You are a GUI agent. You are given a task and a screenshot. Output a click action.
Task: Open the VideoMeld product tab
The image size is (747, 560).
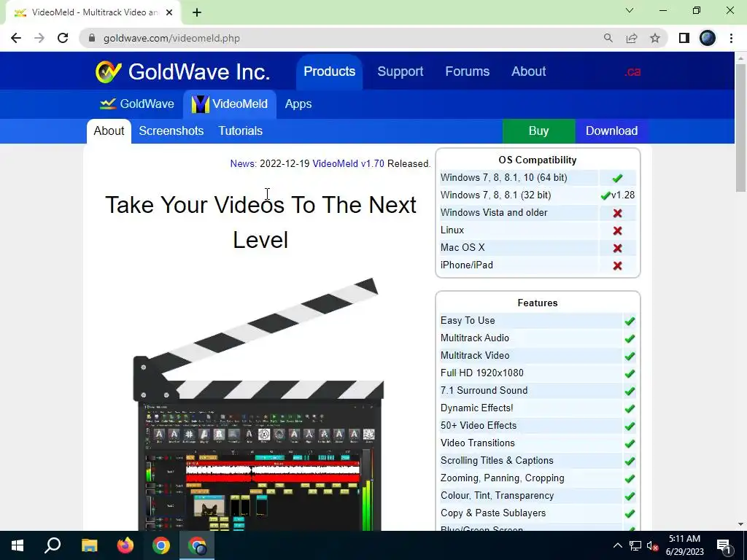tap(230, 104)
